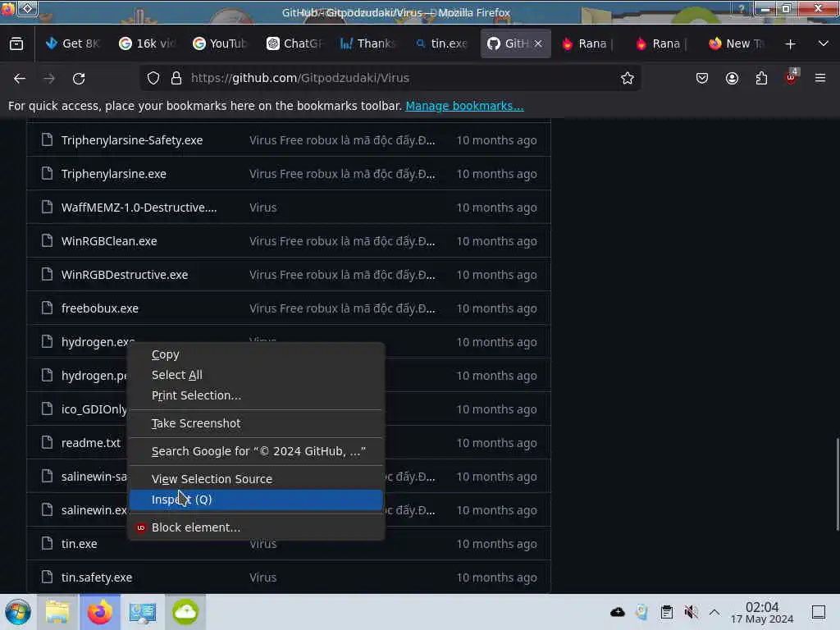Choose Take Screenshot in context menu
This screenshot has height=630, width=840.
[x=256, y=423]
